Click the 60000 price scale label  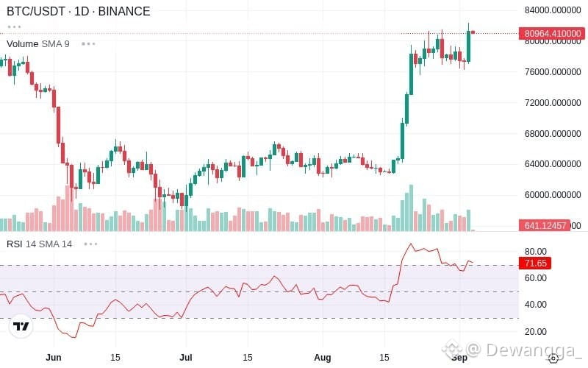pyautogui.click(x=553, y=195)
